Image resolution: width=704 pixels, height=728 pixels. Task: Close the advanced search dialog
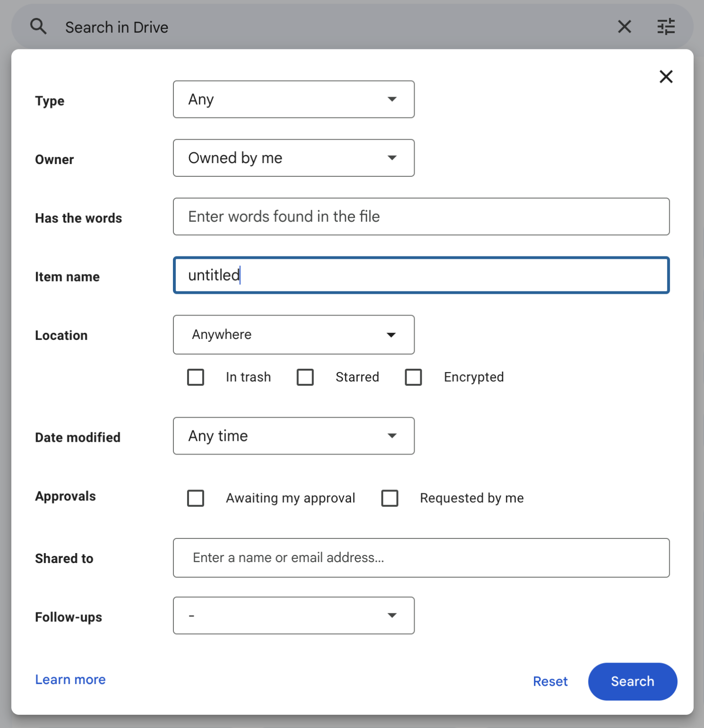pyautogui.click(x=666, y=76)
